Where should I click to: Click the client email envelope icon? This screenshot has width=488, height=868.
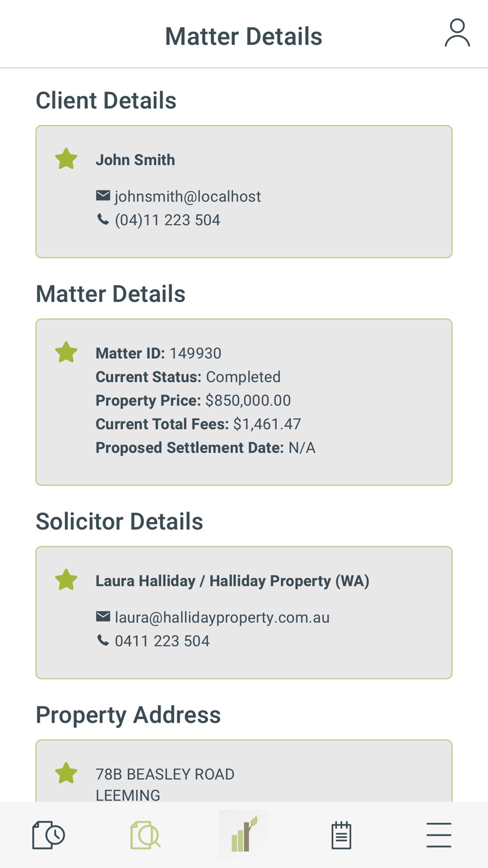click(x=103, y=196)
